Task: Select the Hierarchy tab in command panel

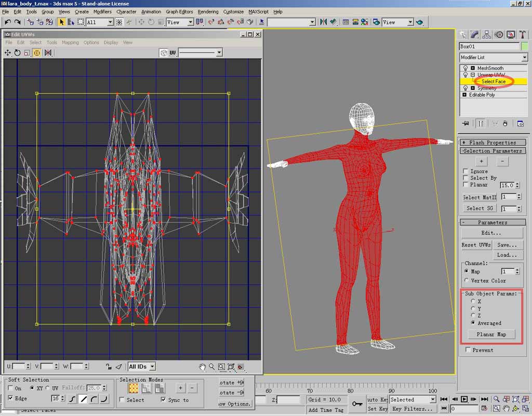Action: tap(487, 34)
